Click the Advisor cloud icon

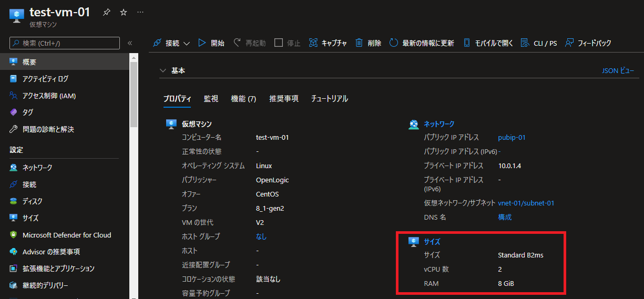tap(14, 252)
